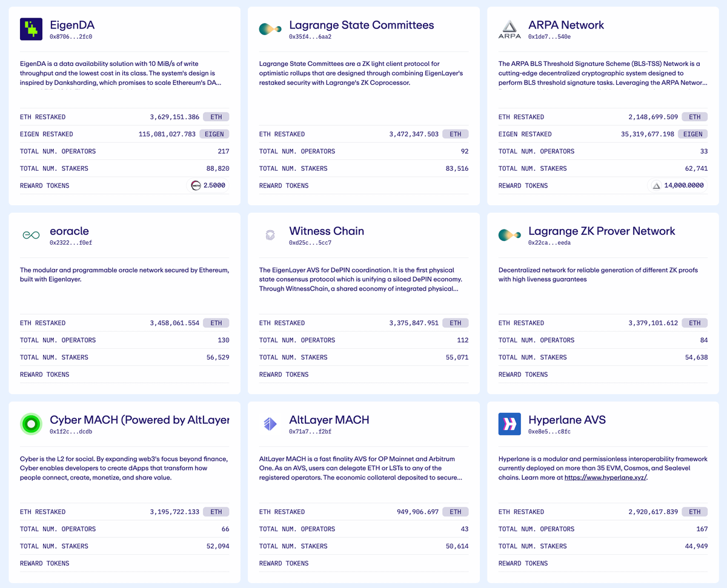
Task: Click the Lagrange State Committees logo icon
Action: pyautogui.click(x=270, y=29)
